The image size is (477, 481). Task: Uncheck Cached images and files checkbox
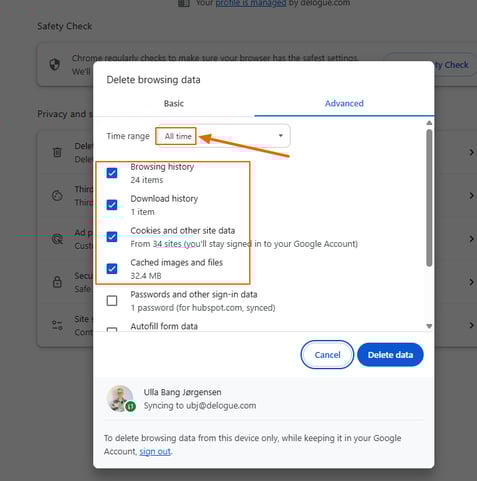112,269
